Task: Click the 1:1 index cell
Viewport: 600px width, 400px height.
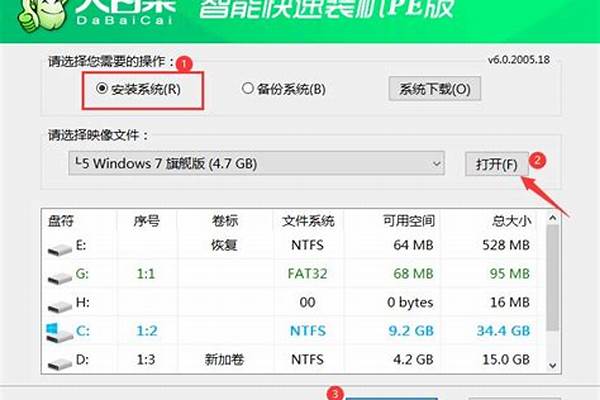Action: (146, 273)
